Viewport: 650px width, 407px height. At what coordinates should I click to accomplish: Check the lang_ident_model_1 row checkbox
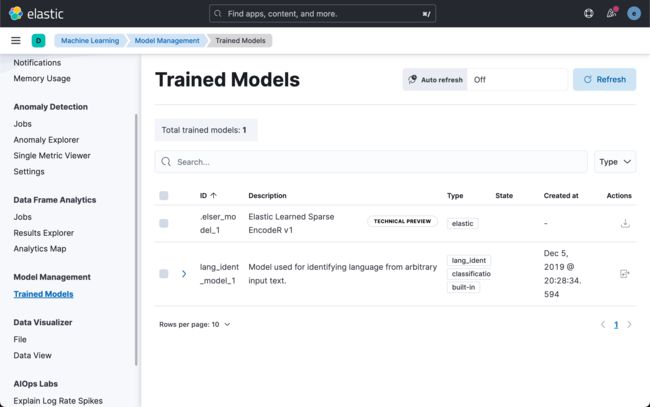(x=164, y=274)
